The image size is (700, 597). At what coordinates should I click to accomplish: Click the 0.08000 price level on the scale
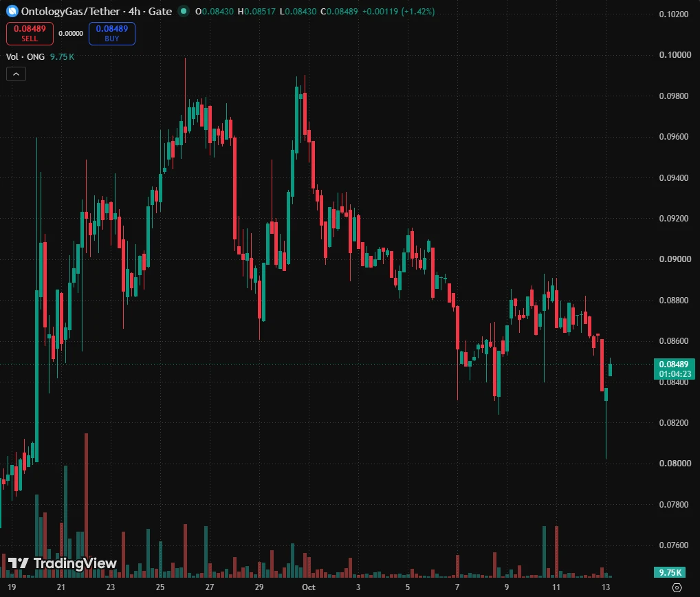[675, 464]
